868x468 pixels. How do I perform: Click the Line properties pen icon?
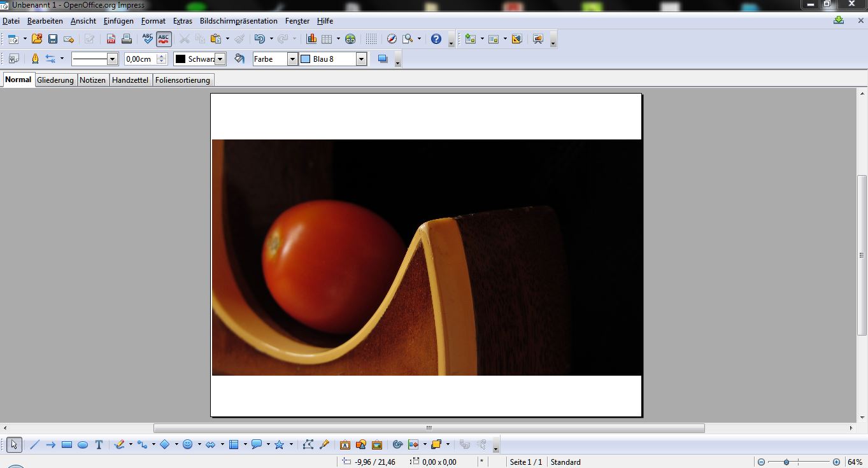click(x=34, y=59)
